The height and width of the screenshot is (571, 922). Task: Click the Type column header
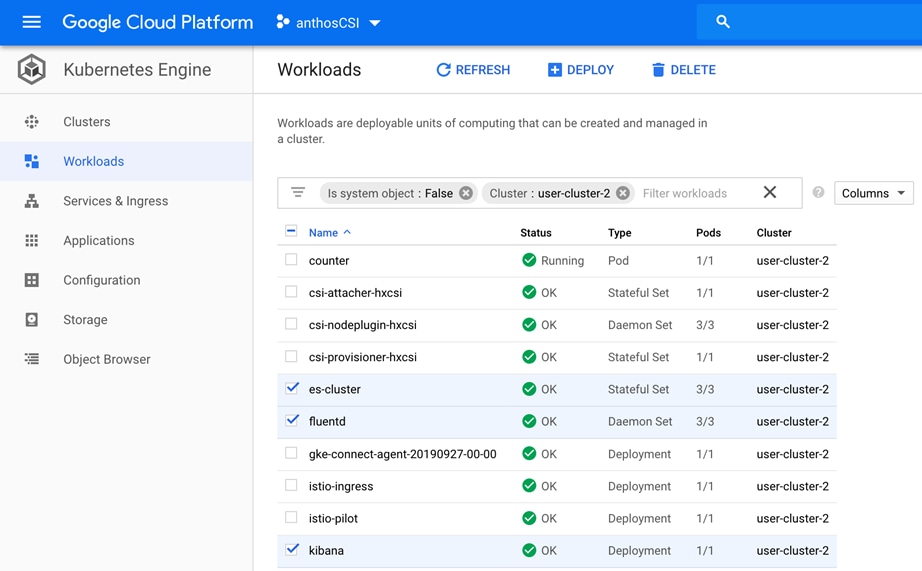click(619, 233)
